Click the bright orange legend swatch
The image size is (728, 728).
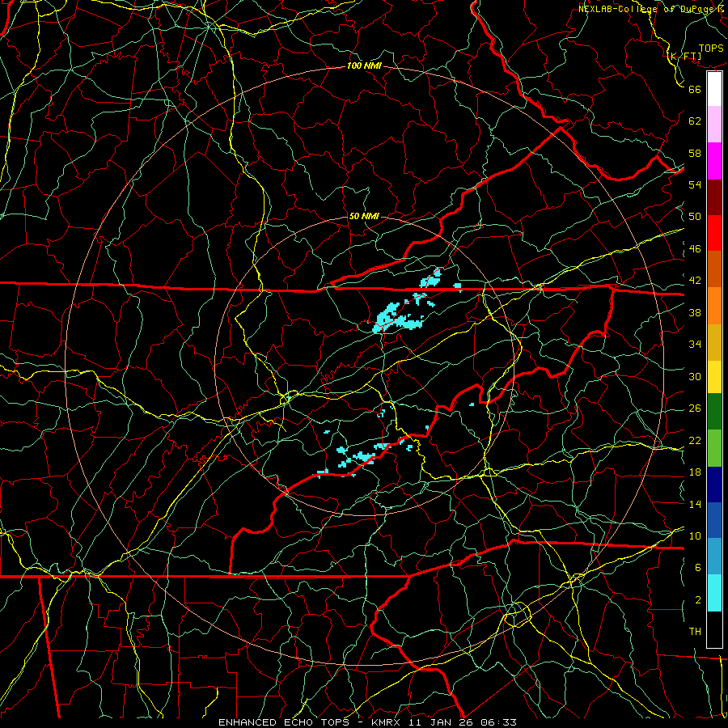(x=714, y=306)
